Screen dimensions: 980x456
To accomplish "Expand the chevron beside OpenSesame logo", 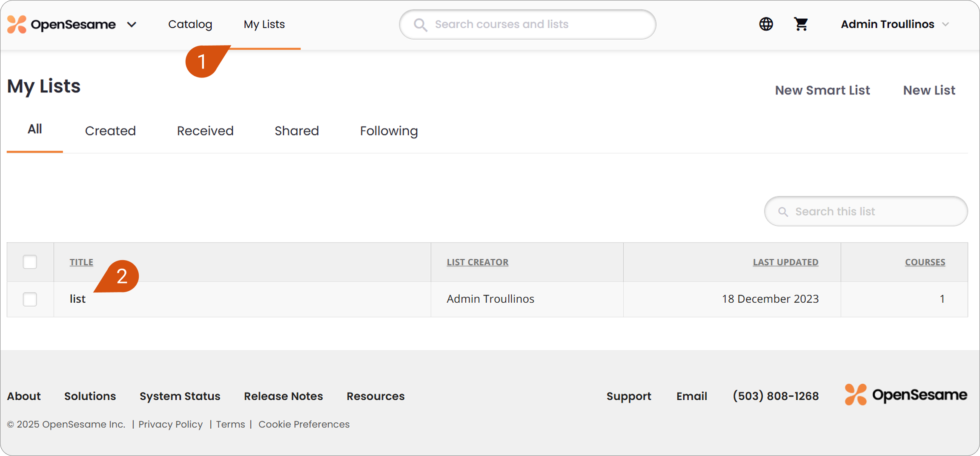I will tap(132, 25).
